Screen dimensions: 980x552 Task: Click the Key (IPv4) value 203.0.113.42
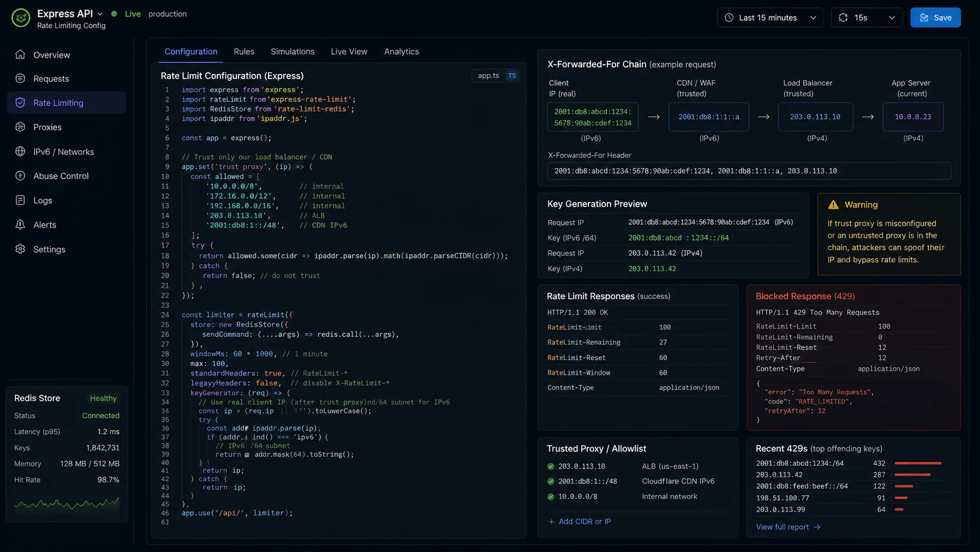652,269
